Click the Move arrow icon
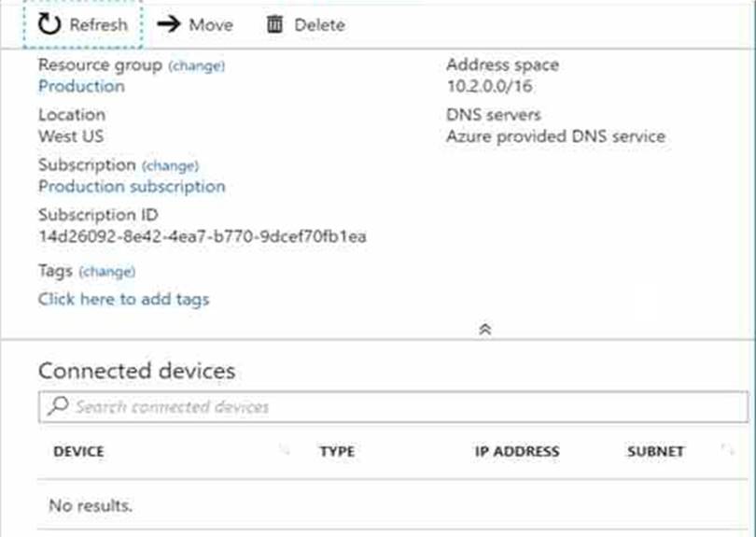Image resolution: width=756 pixels, height=537 pixels. pos(169,23)
